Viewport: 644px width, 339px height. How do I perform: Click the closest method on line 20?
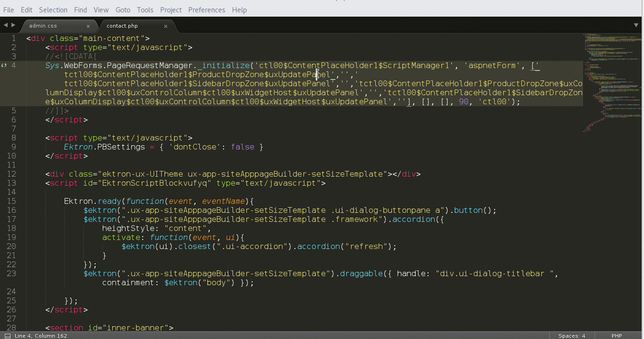coord(195,247)
